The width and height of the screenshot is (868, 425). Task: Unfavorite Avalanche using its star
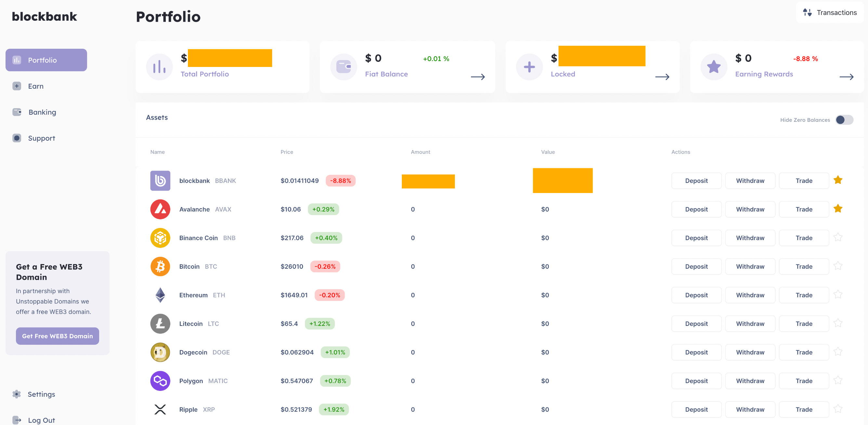(838, 209)
